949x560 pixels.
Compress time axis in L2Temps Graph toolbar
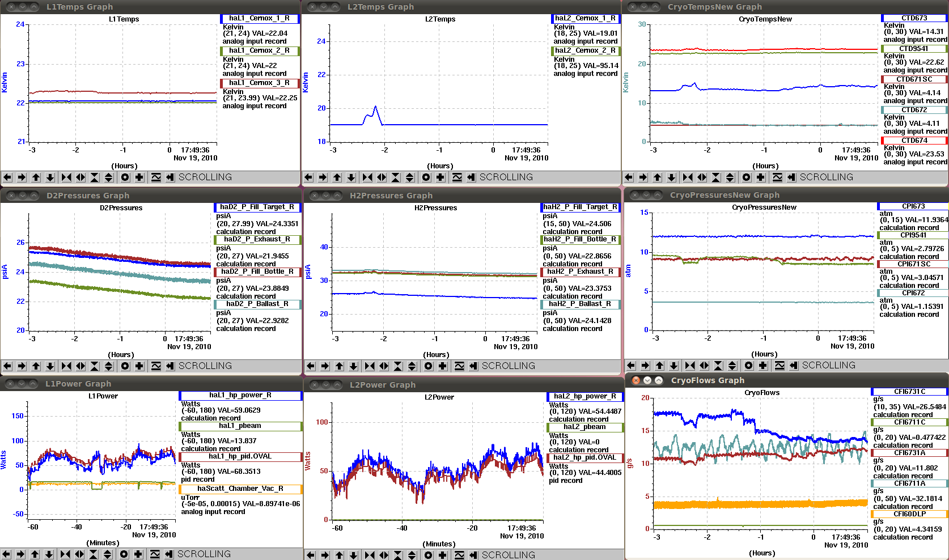click(x=367, y=177)
